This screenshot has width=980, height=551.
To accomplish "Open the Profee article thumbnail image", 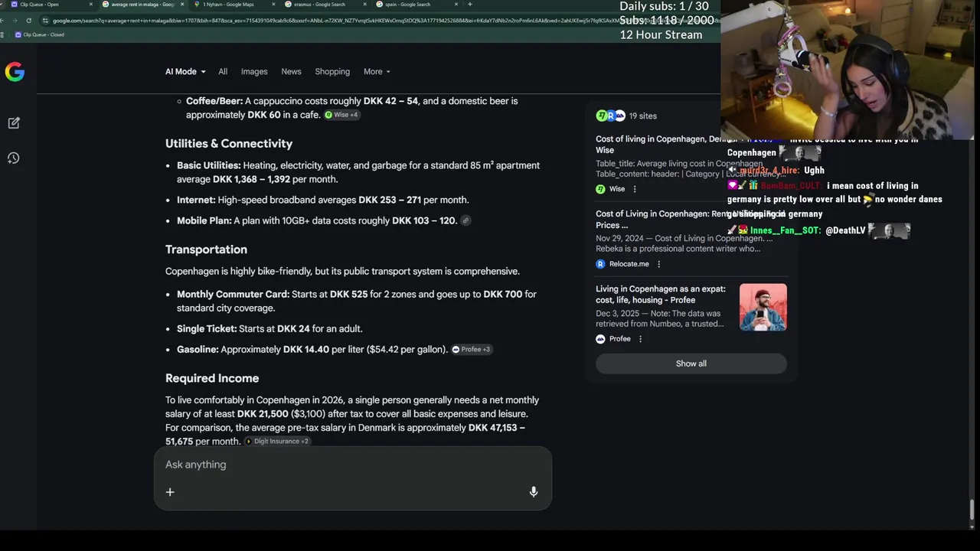I will click(x=763, y=307).
